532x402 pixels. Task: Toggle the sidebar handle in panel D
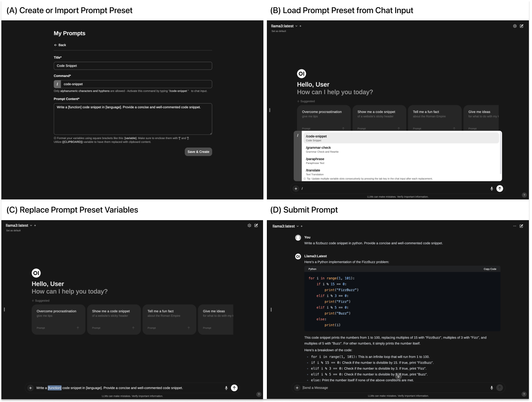[271, 310]
